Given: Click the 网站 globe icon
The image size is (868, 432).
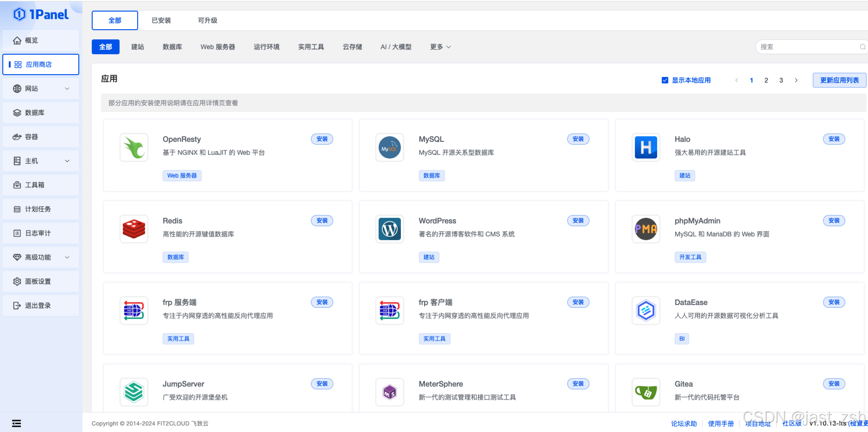Looking at the screenshot, I should 17,89.
